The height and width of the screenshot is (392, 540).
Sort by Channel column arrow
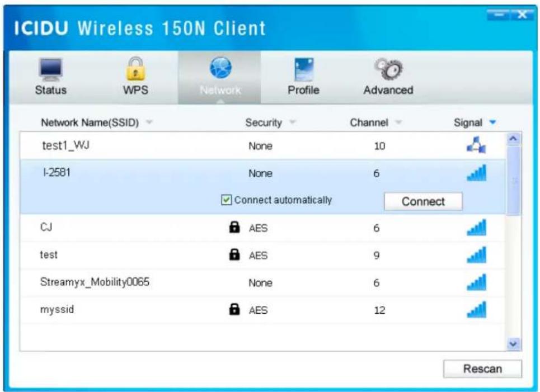[398, 122]
